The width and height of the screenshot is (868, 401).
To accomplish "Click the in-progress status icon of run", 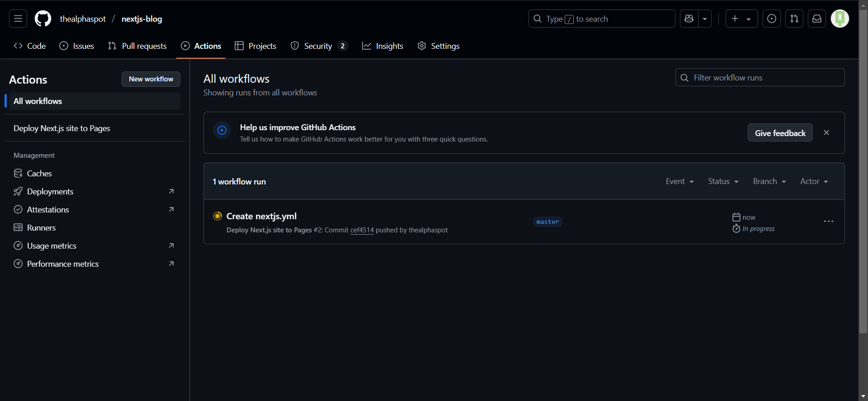I will pos(217,216).
